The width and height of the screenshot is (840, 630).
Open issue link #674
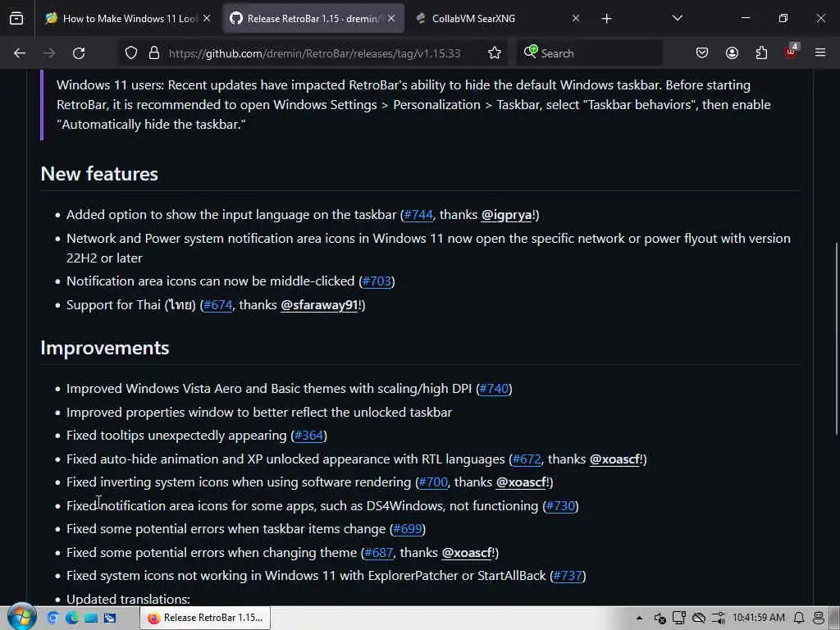tap(218, 305)
